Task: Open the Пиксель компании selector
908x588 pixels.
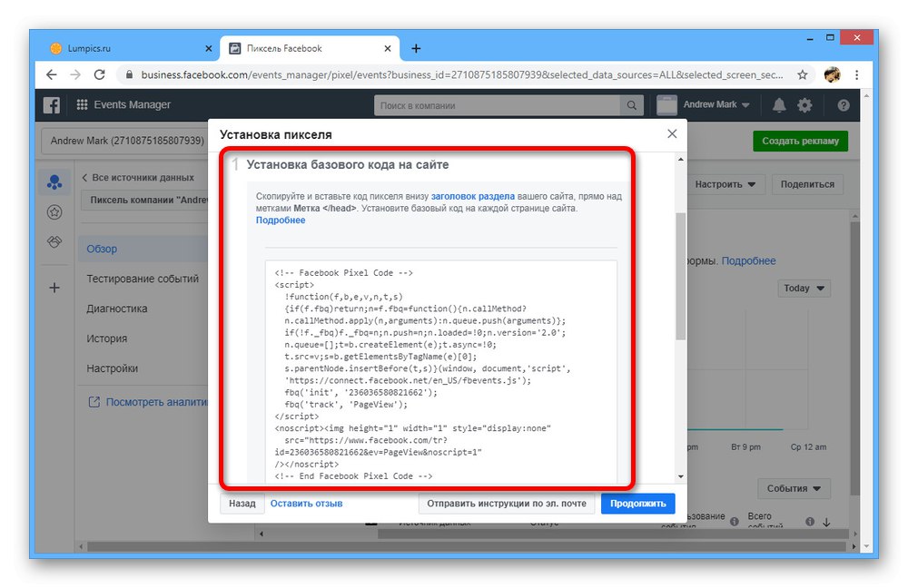Action: [x=144, y=201]
